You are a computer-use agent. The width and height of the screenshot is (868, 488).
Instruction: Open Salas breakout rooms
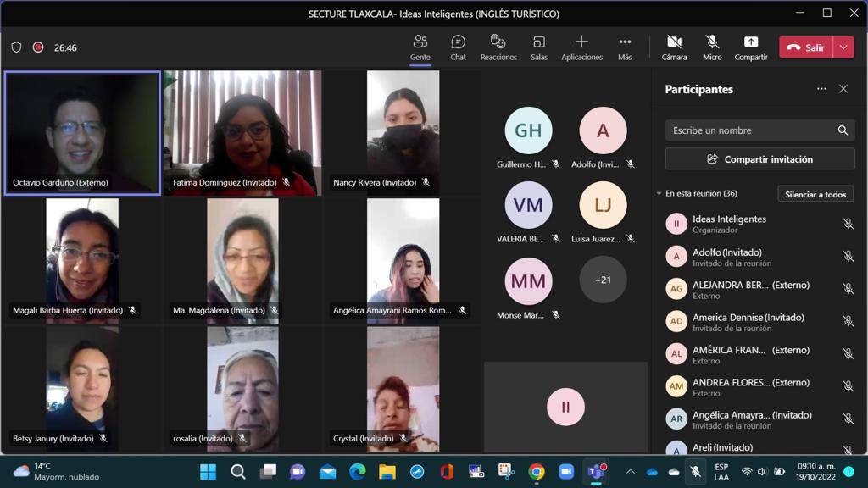coord(539,47)
